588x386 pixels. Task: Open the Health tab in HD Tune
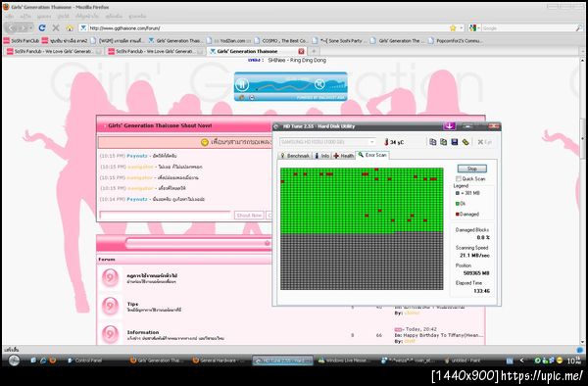(x=344, y=156)
